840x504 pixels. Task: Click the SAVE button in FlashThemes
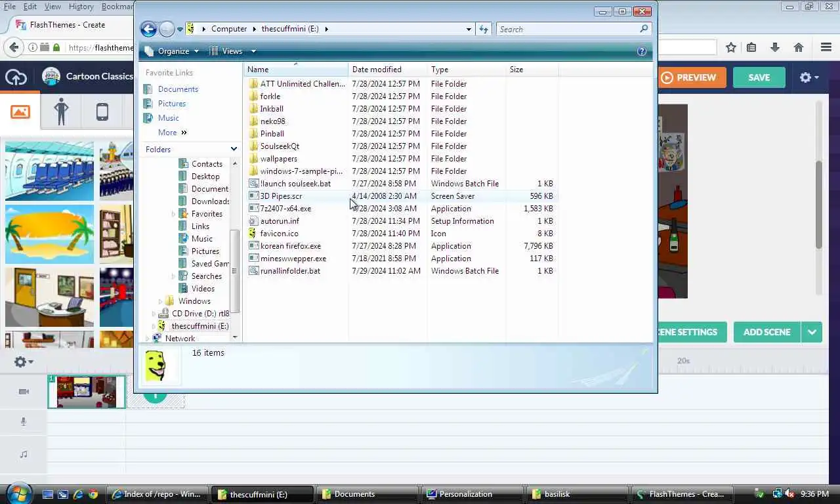pos(759,77)
